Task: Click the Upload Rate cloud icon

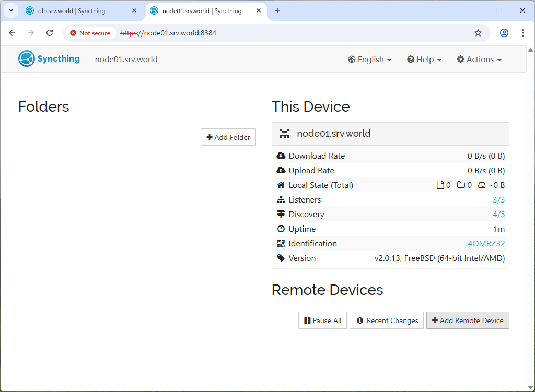Action: click(x=281, y=170)
